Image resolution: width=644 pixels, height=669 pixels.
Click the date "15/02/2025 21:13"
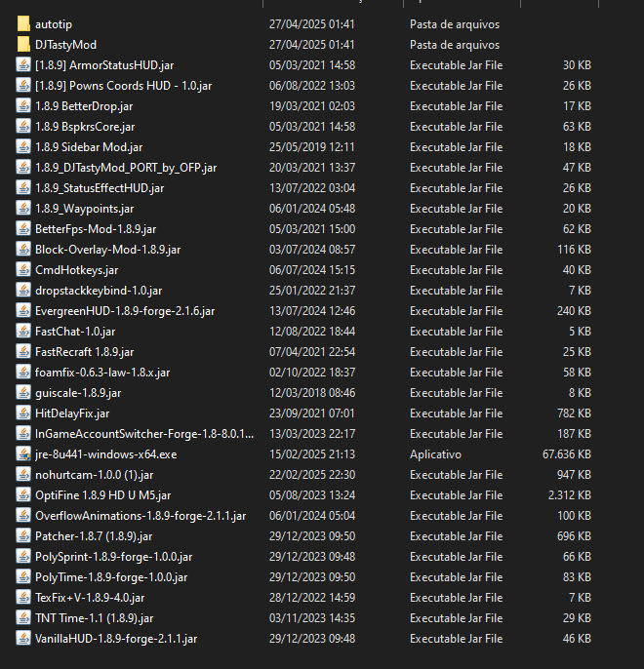pyautogui.click(x=312, y=454)
